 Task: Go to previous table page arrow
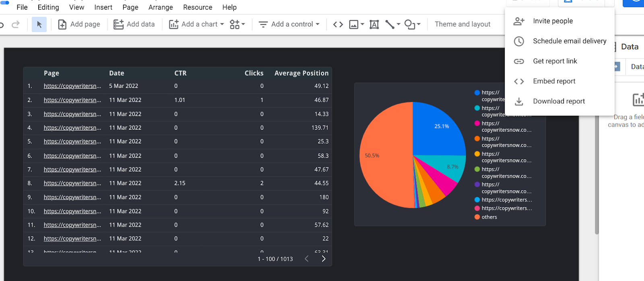[x=307, y=259]
